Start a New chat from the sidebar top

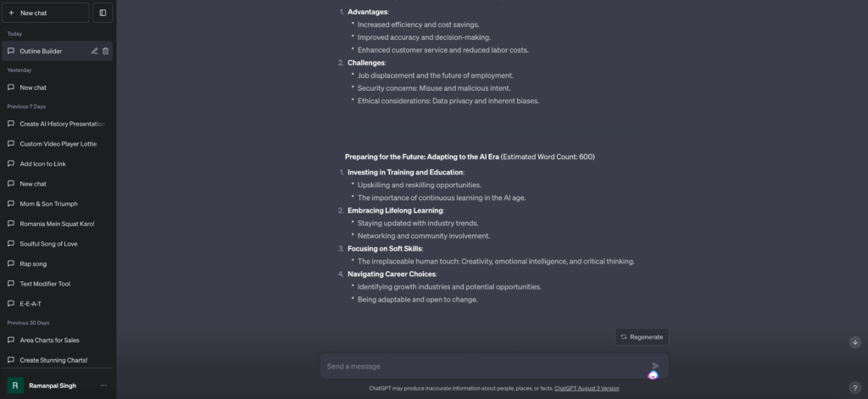click(x=45, y=13)
